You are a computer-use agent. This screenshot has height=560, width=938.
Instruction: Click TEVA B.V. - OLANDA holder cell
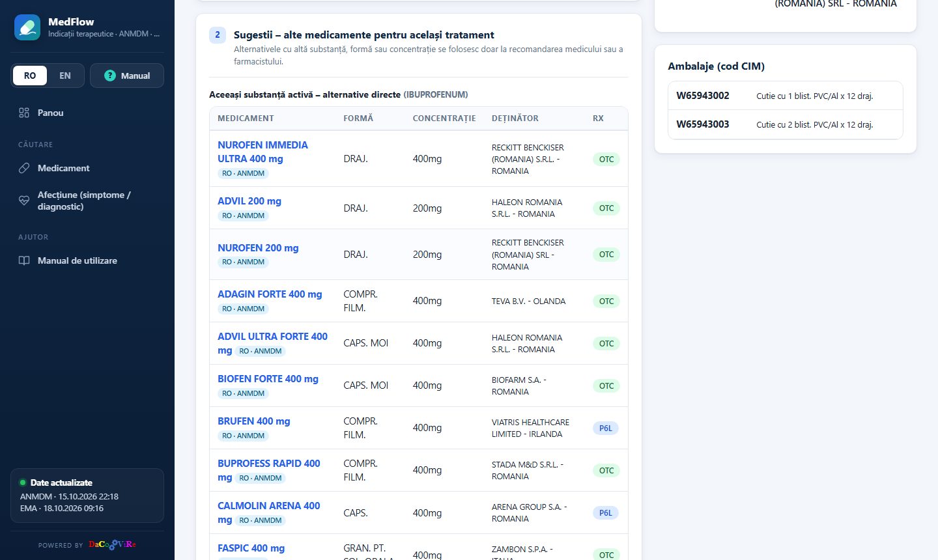click(x=528, y=301)
